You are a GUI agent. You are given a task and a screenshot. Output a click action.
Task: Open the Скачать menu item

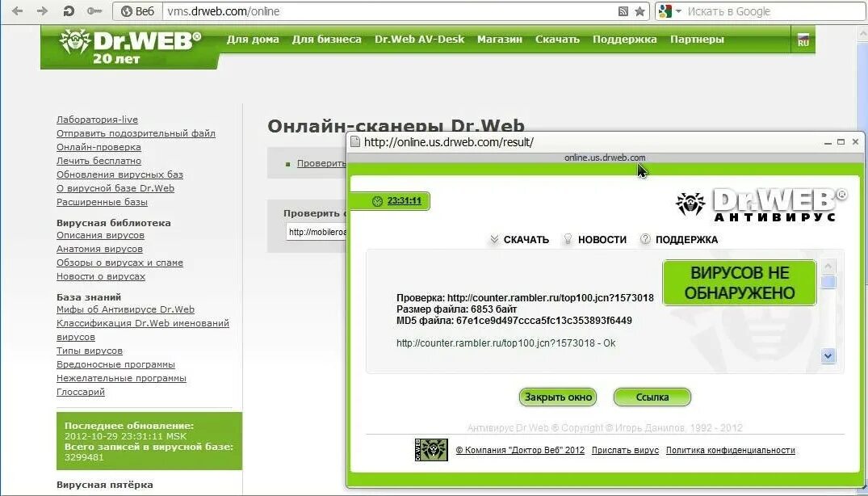tap(557, 40)
